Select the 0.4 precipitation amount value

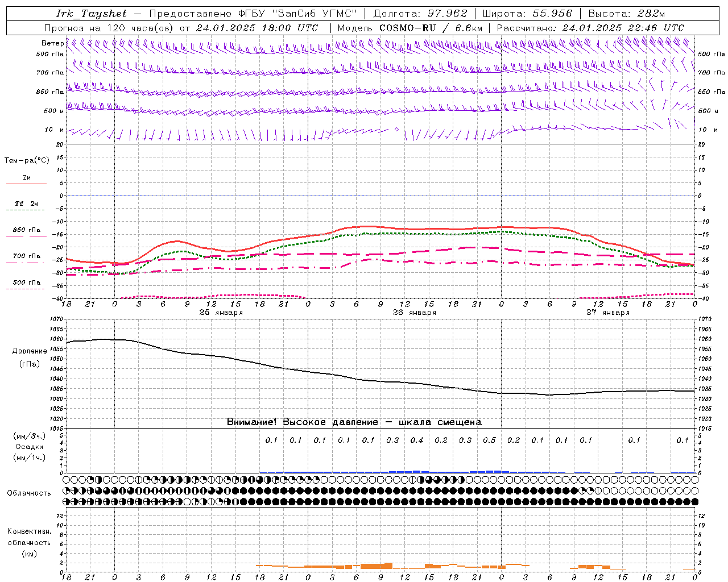click(x=417, y=440)
